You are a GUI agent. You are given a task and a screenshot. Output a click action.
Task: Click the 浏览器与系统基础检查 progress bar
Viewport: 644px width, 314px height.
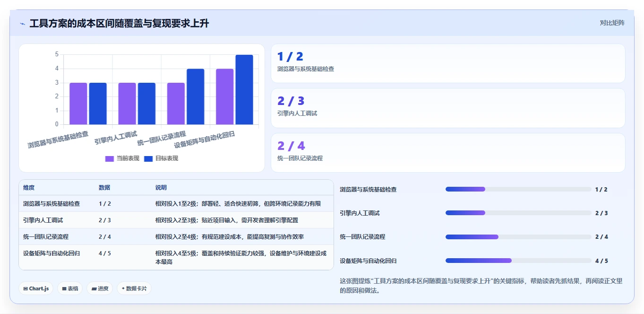(x=518, y=189)
